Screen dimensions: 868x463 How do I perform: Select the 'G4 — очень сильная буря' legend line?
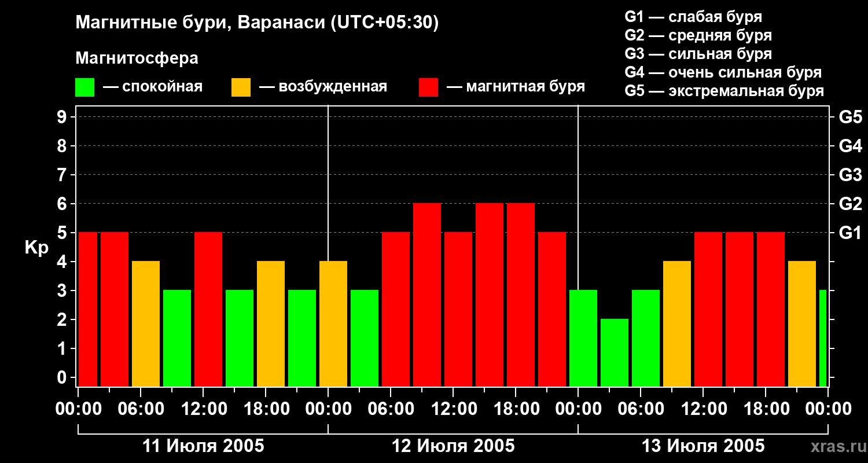(x=723, y=72)
